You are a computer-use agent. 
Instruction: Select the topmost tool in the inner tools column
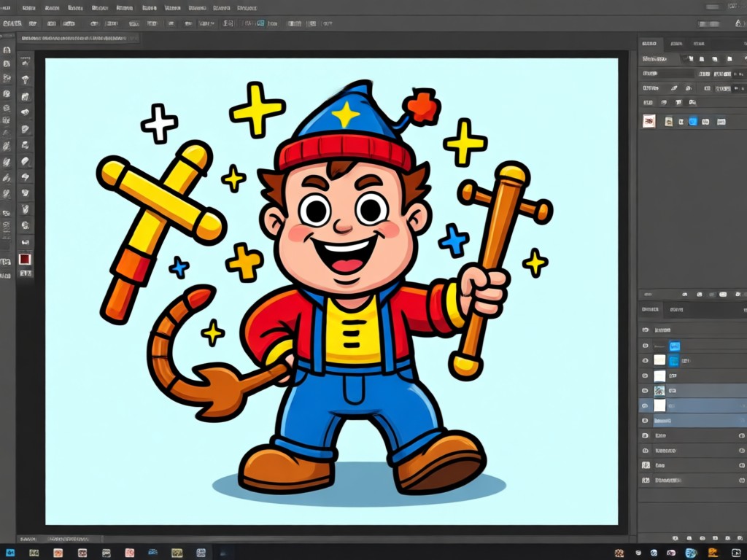(x=26, y=63)
